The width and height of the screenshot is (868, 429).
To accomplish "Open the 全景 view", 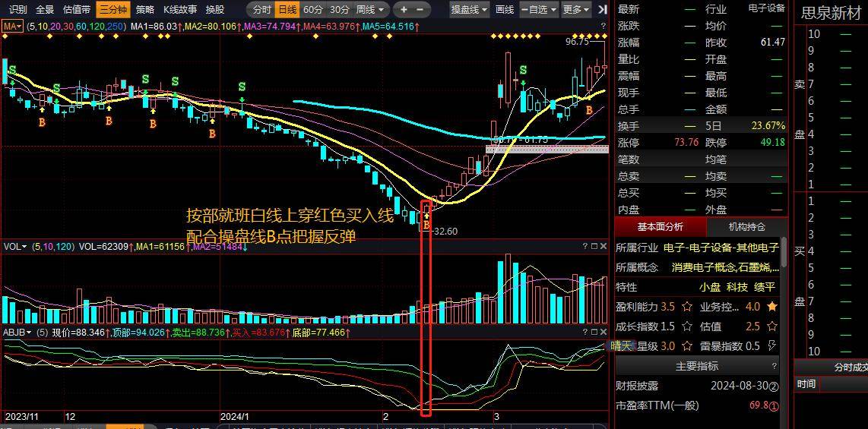I will click(x=46, y=9).
